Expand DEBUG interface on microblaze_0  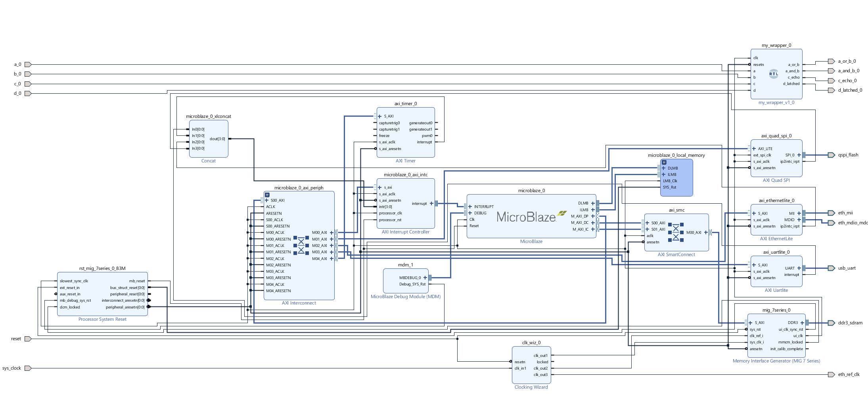(x=470, y=213)
